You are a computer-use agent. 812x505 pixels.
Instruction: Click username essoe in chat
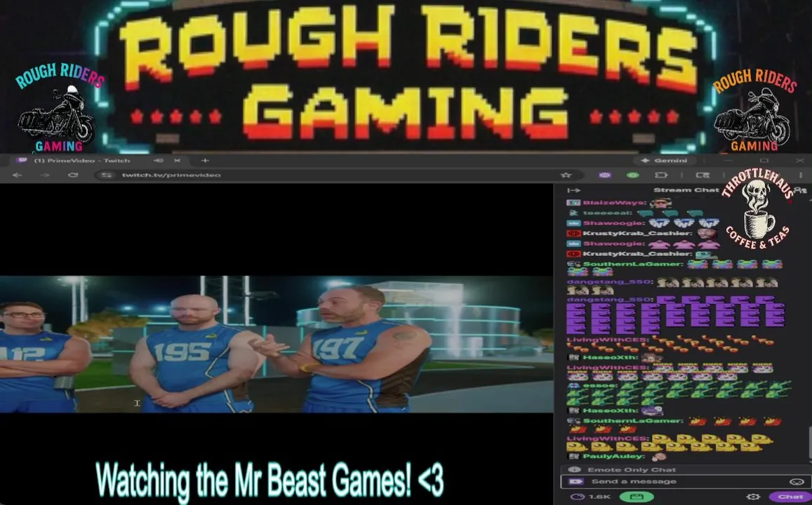pyautogui.click(x=599, y=386)
